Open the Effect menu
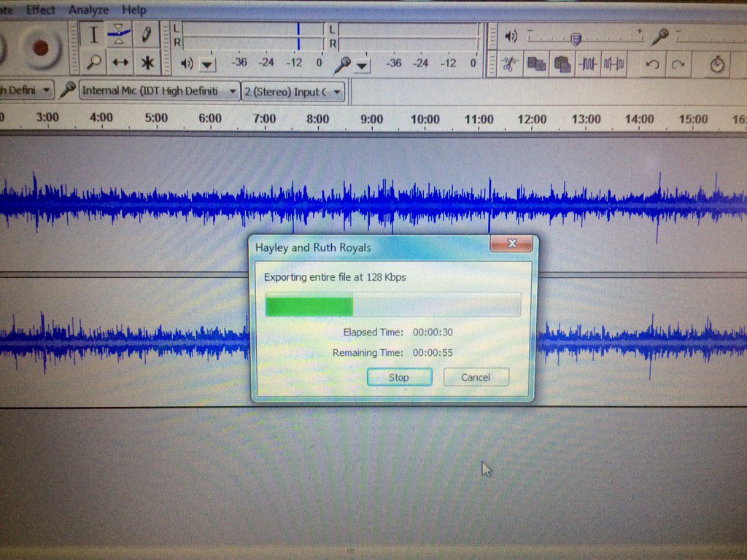 tap(41, 9)
